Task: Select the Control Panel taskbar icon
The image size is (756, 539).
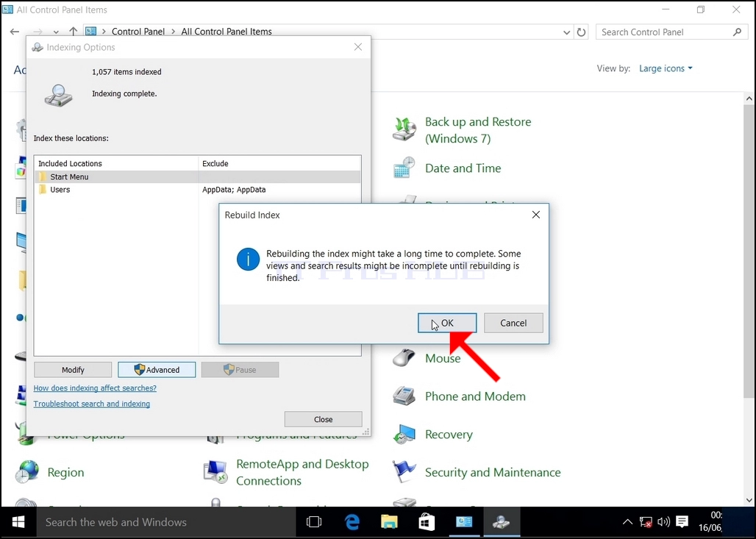Action: pyautogui.click(x=464, y=522)
